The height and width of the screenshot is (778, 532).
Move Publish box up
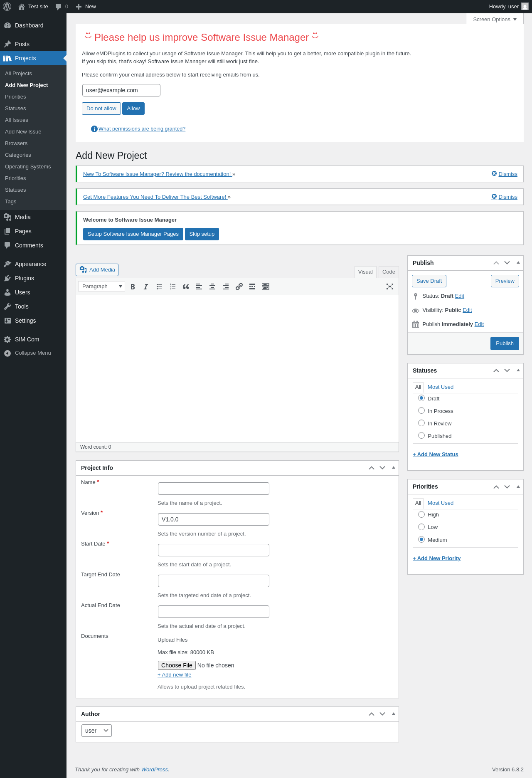click(x=496, y=263)
